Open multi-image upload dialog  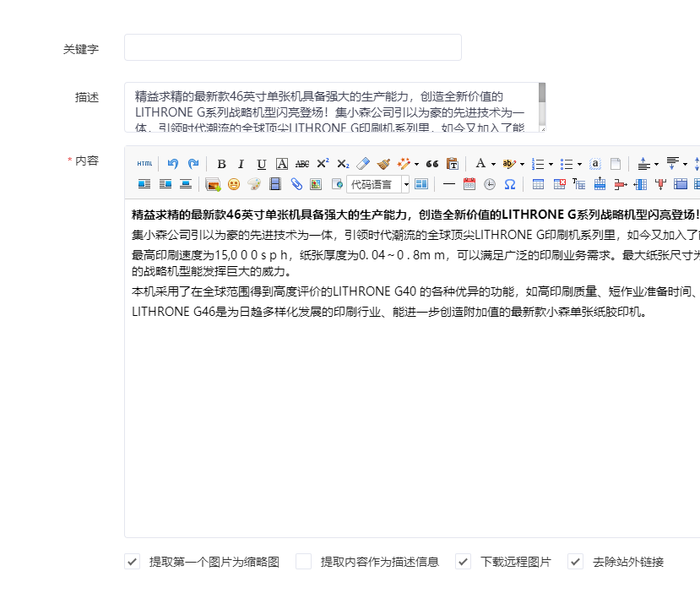pos(213,184)
